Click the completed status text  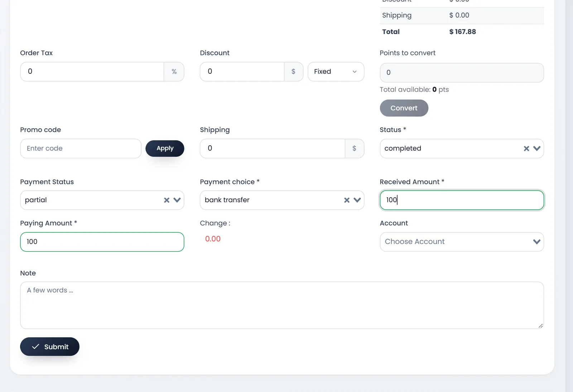pos(403,149)
